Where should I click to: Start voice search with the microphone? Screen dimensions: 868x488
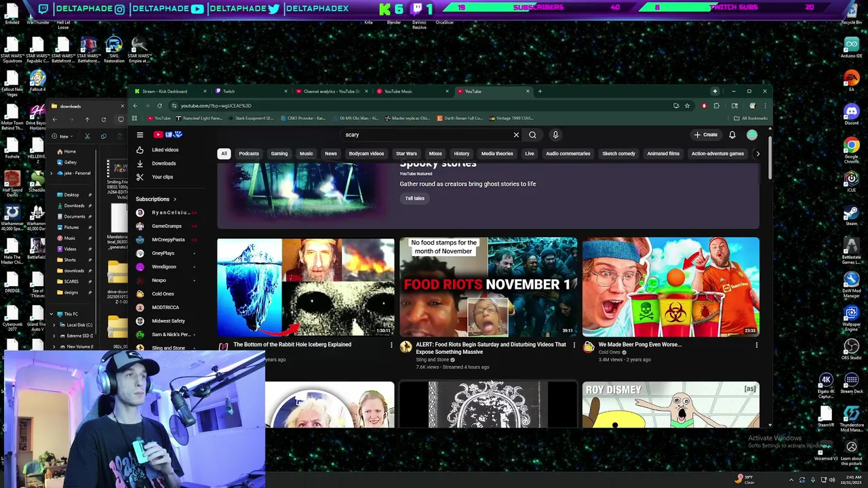(555, 135)
